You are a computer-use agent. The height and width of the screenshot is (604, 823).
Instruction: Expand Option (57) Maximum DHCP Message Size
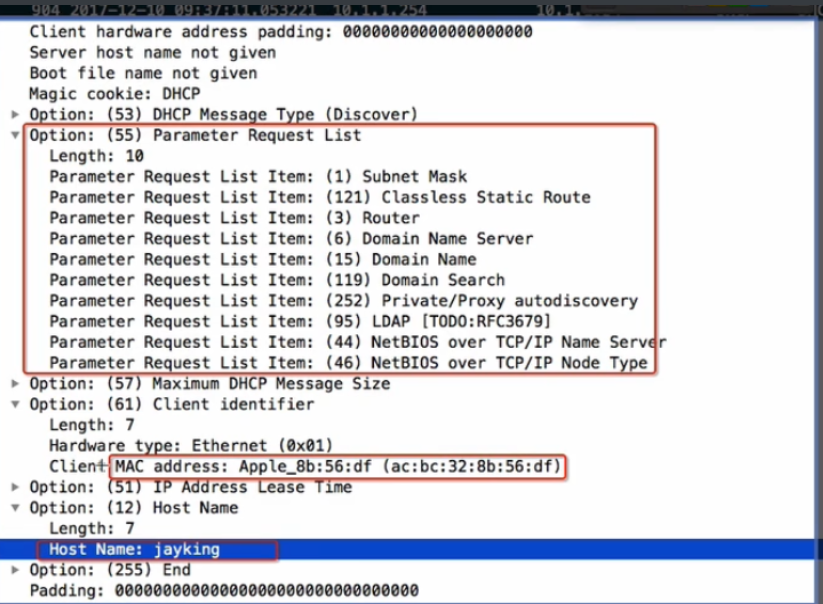coord(15,384)
